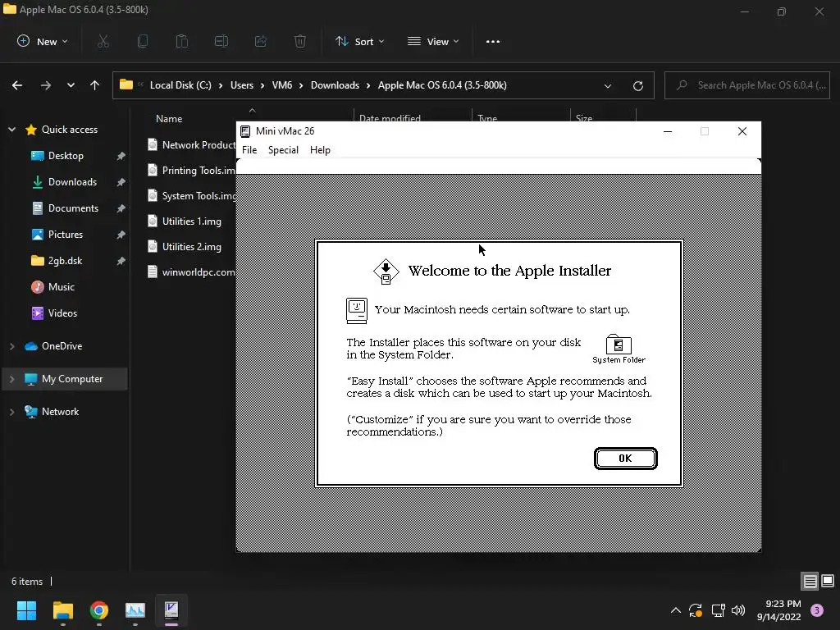Go back with the Explorer back arrow
The height and width of the screenshot is (630, 840).
point(17,85)
